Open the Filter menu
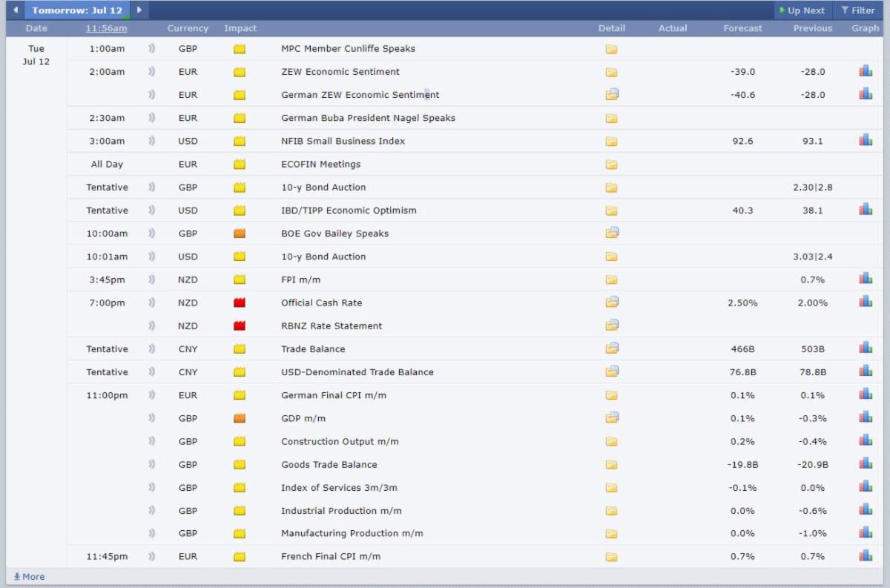This screenshot has width=890, height=588. pyautogui.click(x=857, y=10)
